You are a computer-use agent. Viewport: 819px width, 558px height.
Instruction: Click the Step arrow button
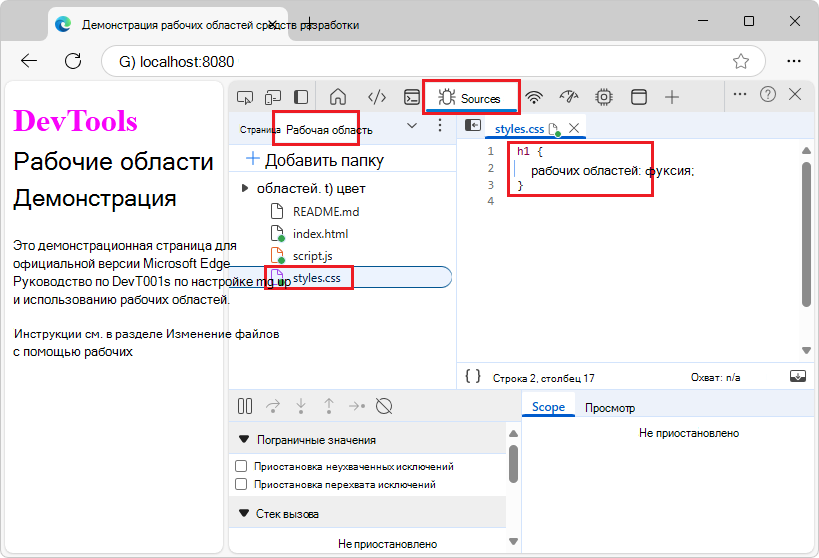coord(357,406)
